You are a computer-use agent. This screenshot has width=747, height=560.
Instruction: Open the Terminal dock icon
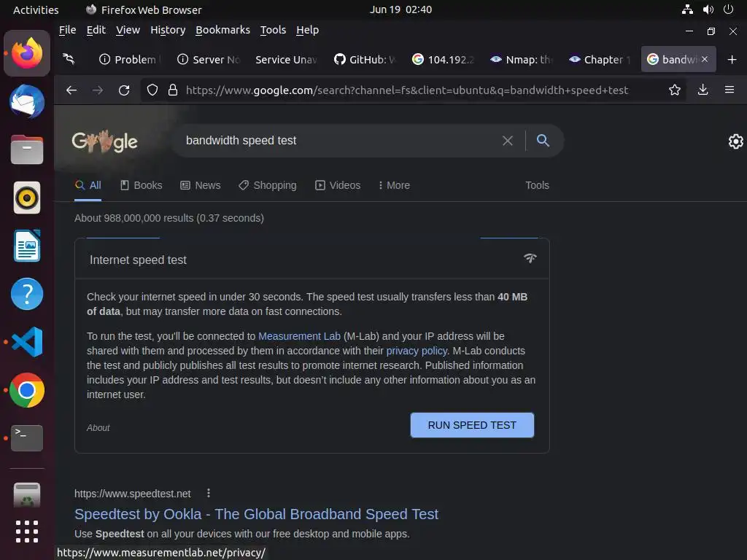tap(27, 438)
